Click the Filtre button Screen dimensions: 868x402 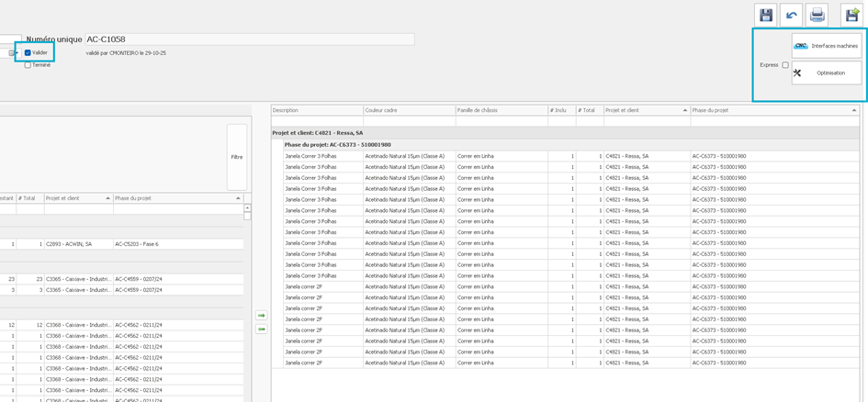coord(237,157)
